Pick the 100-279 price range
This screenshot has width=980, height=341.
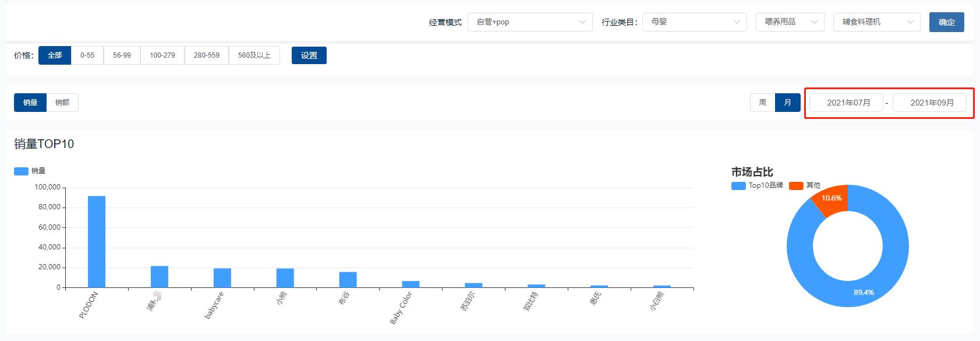point(162,55)
